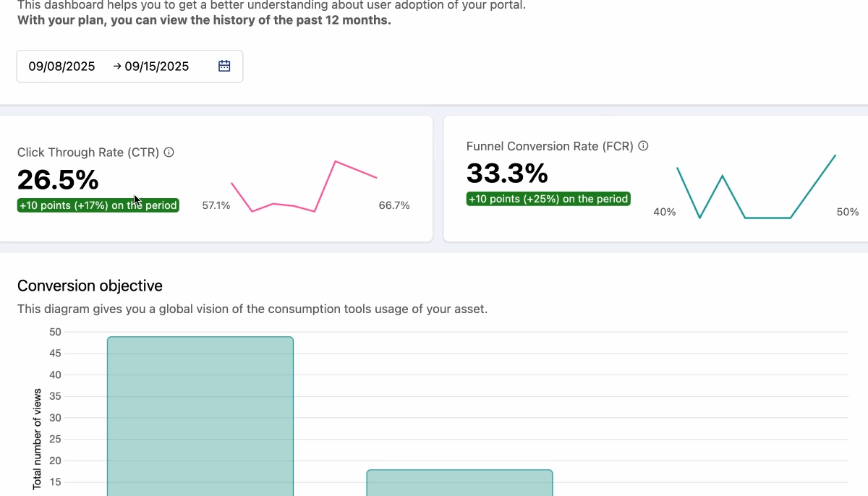Viewport: 868px width, 496px height.
Task: Click the 33.3% FCR value
Action: click(x=507, y=174)
